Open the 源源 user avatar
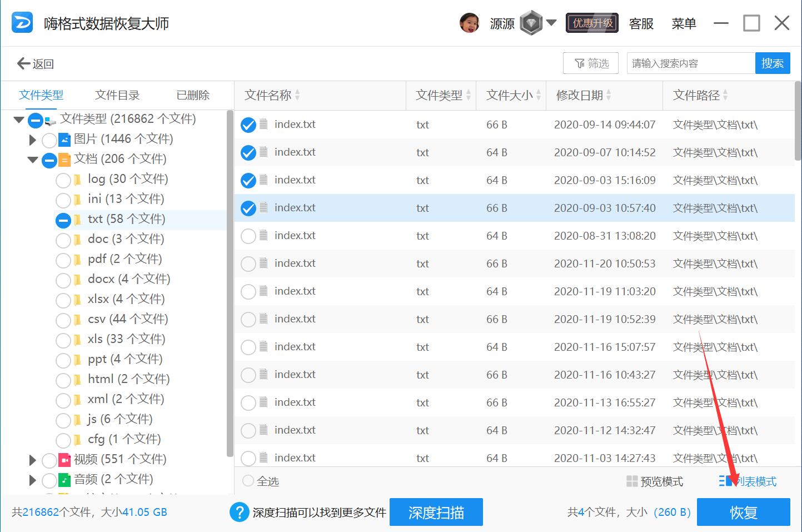This screenshot has width=802, height=532. [470, 23]
